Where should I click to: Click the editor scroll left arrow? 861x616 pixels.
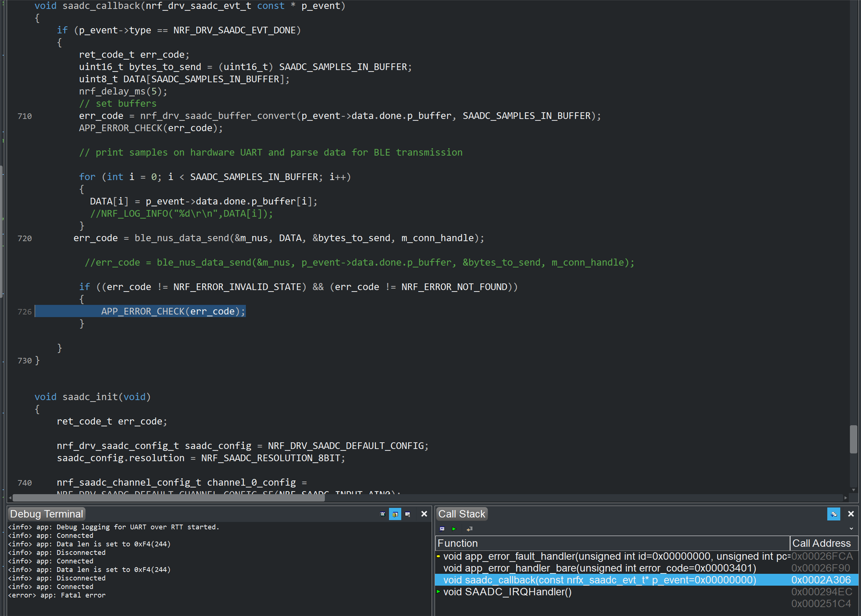tap(10, 498)
